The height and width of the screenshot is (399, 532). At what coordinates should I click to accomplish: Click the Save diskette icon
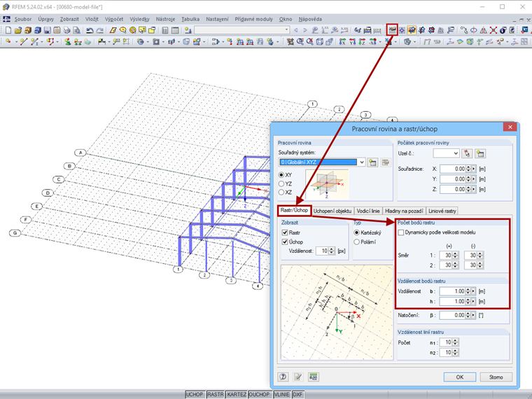47,30
